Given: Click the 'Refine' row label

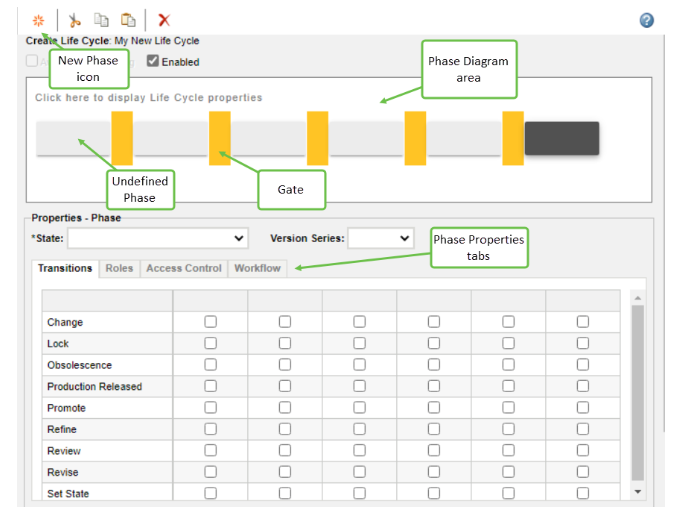Looking at the screenshot, I should (62, 429).
